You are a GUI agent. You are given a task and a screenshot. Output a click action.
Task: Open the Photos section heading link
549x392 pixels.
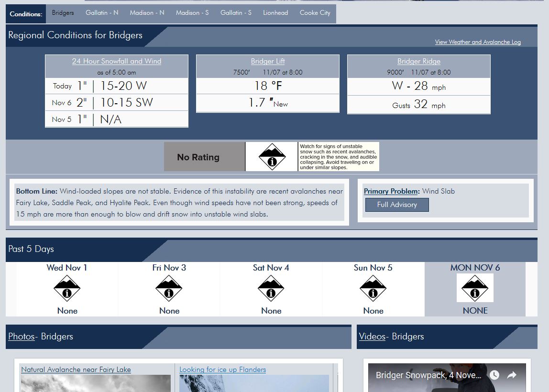pyautogui.click(x=22, y=337)
